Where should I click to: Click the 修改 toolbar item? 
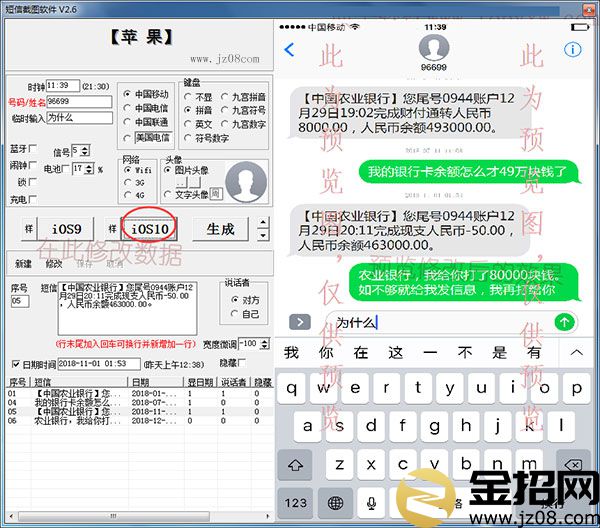click(x=54, y=263)
